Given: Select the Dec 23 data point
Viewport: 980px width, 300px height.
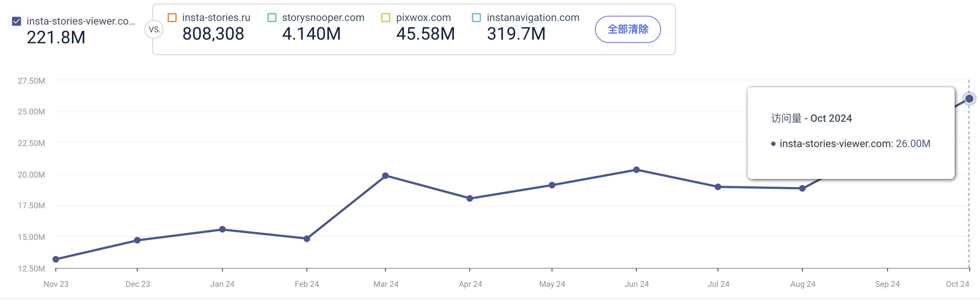Looking at the screenshot, I should tap(137, 240).
